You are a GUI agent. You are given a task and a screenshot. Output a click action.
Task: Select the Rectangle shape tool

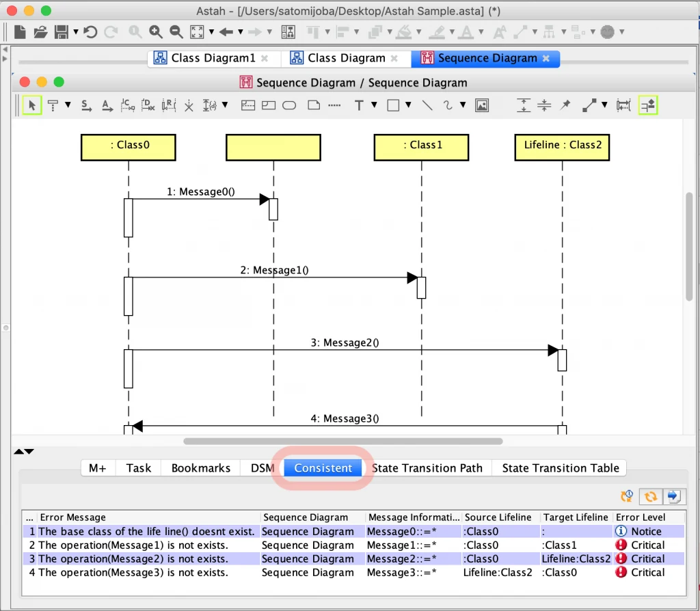[393, 105]
